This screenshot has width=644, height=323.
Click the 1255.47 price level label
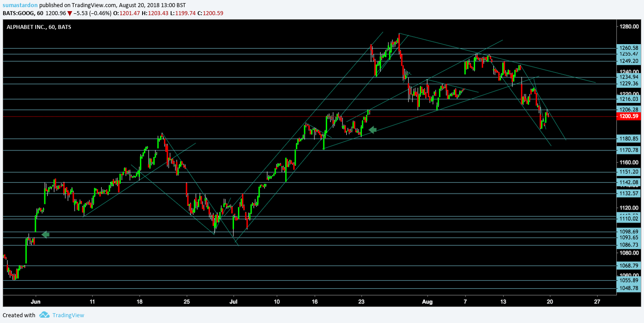[629, 54]
